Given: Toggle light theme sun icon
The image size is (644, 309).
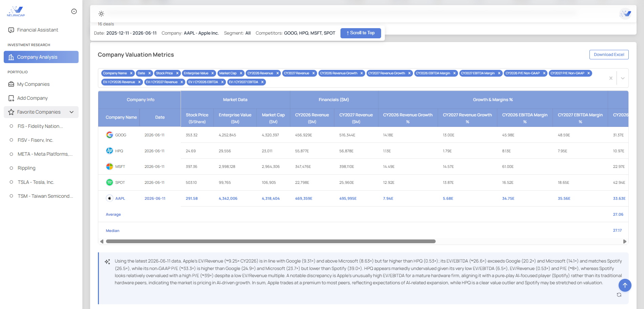Looking at the screenshot, I should coord(101,14).
